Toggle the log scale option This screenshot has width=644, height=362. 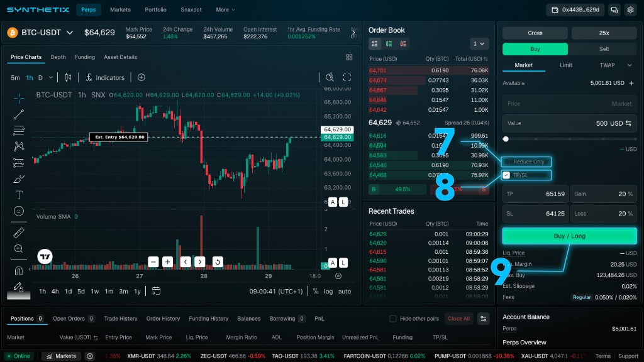(x=328, y=292)
